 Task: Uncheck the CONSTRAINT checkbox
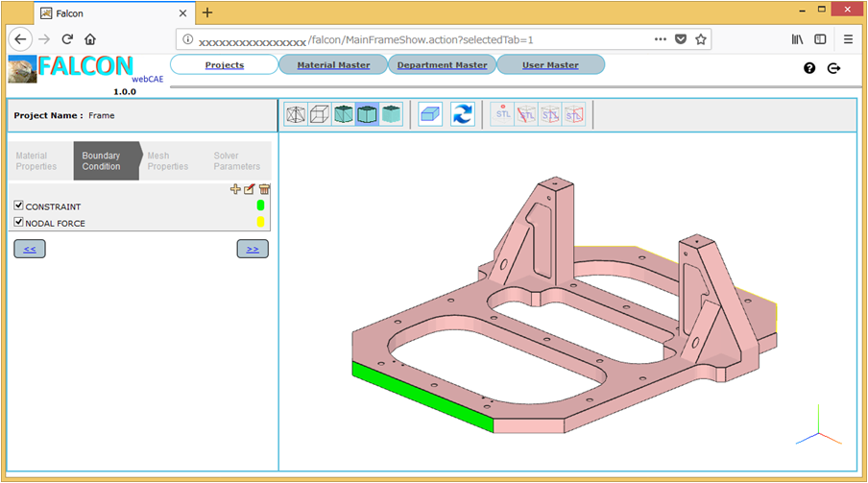(19, 206)
